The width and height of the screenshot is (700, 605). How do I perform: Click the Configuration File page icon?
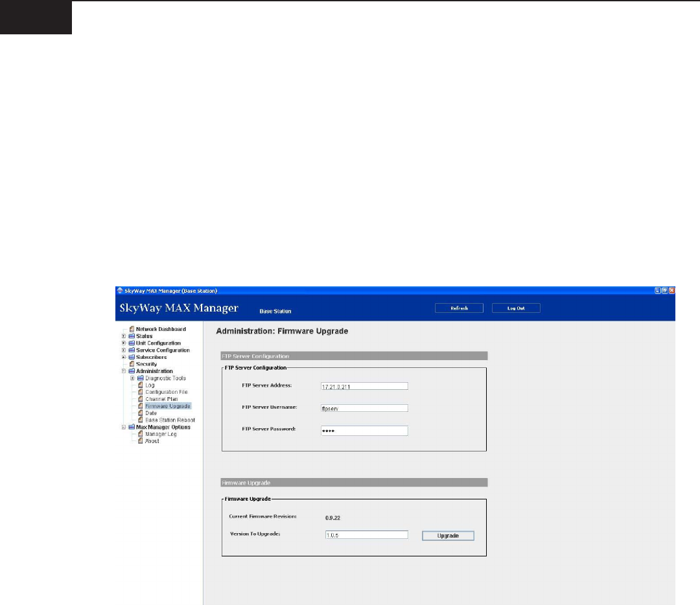[141, 392]
